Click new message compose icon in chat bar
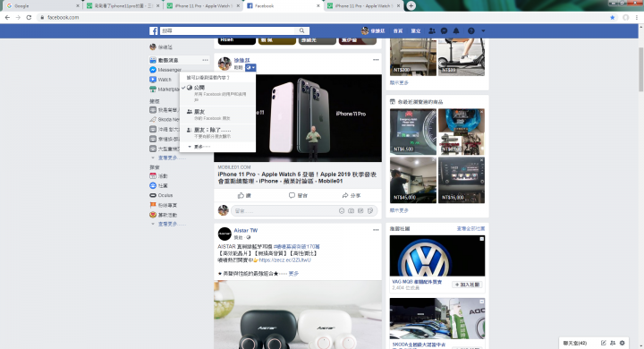This screenshot has width=644, height=349. pyautogui.click(x=604, y=343)
